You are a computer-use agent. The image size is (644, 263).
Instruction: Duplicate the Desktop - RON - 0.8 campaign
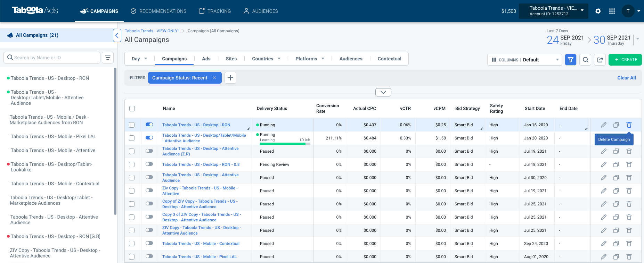coord(616,164)
